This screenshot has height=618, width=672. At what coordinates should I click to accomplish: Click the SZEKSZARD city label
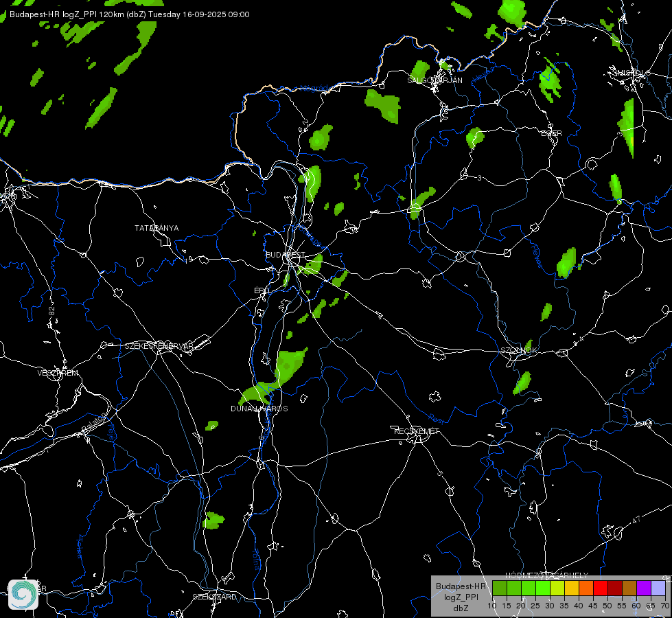(214, 597)
